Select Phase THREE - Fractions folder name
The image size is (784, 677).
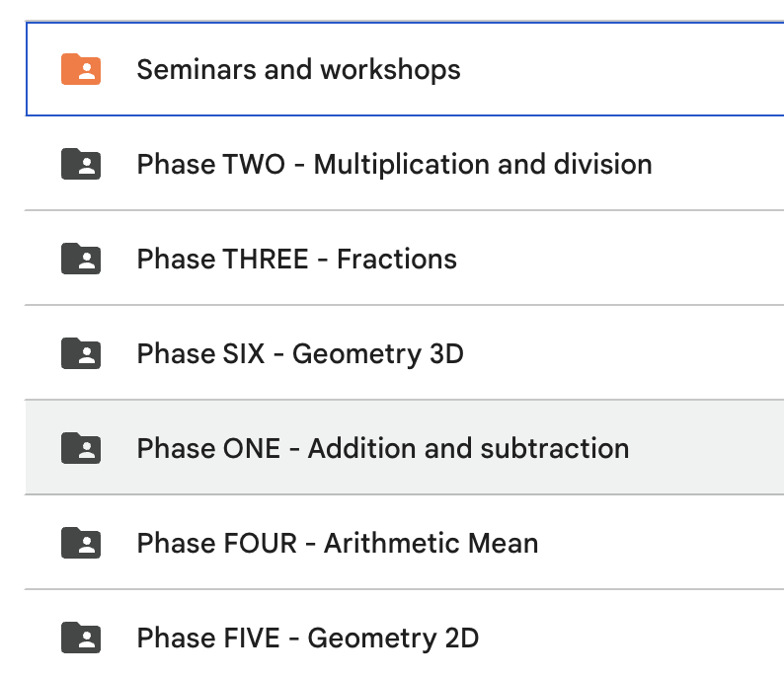pyautogui.click(x=297, y=259)
